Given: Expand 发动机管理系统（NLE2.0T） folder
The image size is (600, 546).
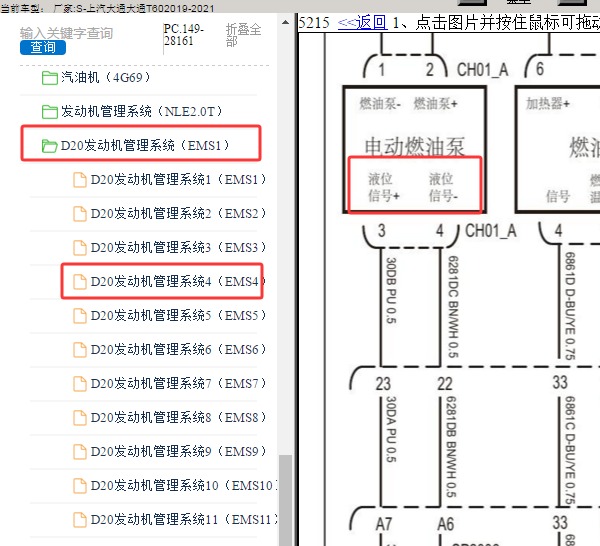Looking at the screenshot, I should [x=141, y=111].
